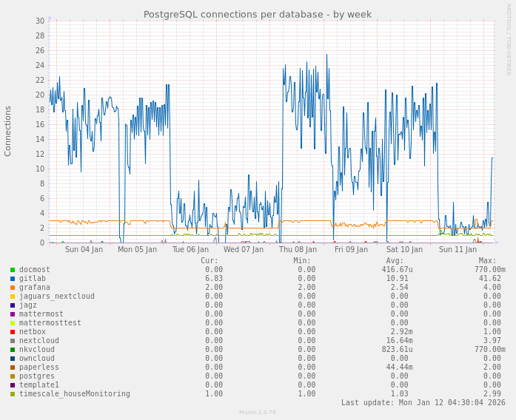This screenshot has width=516, height=420.
Task: Click the y-axis label '20'
Action: point(40,95)
